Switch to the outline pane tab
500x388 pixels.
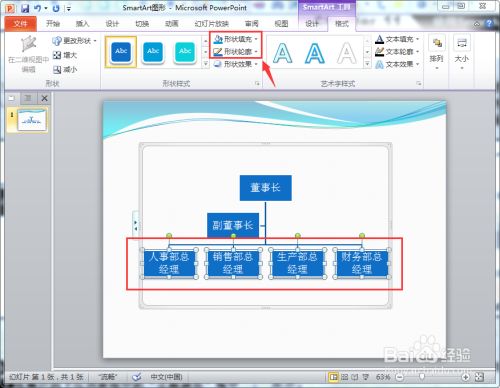point(28,98)
